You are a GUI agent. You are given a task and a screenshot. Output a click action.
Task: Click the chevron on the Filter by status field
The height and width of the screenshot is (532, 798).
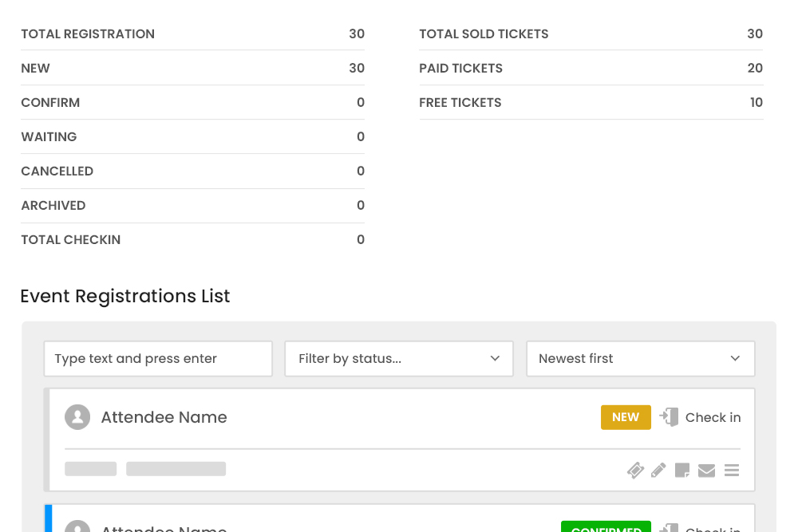tap(495, 358)
